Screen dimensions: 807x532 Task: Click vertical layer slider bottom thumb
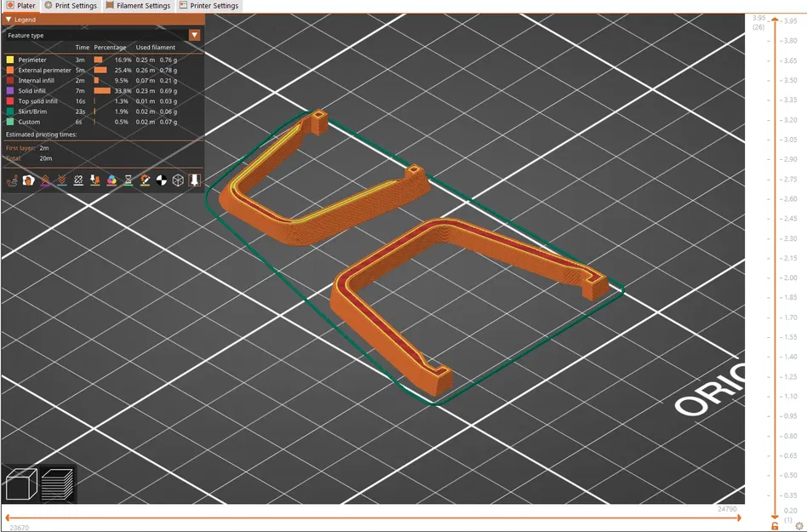pos(775,515)
